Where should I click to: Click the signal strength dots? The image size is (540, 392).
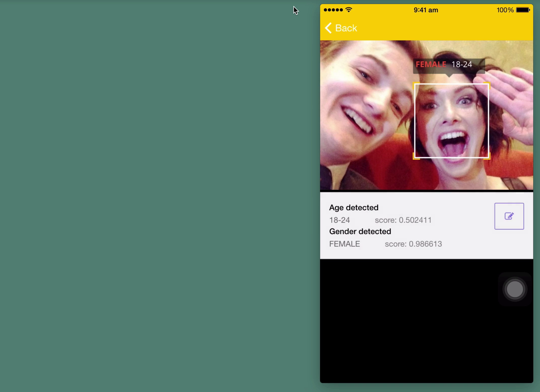point(333,10)
